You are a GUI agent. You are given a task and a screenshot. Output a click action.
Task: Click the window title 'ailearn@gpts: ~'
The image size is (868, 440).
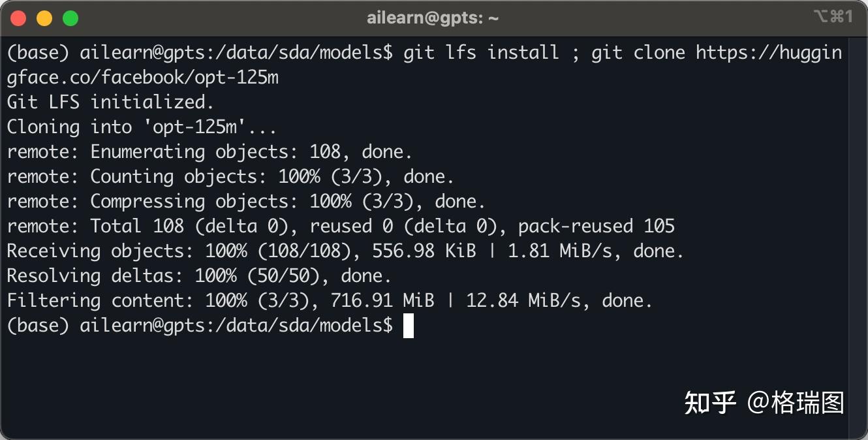tap(433, 18)
